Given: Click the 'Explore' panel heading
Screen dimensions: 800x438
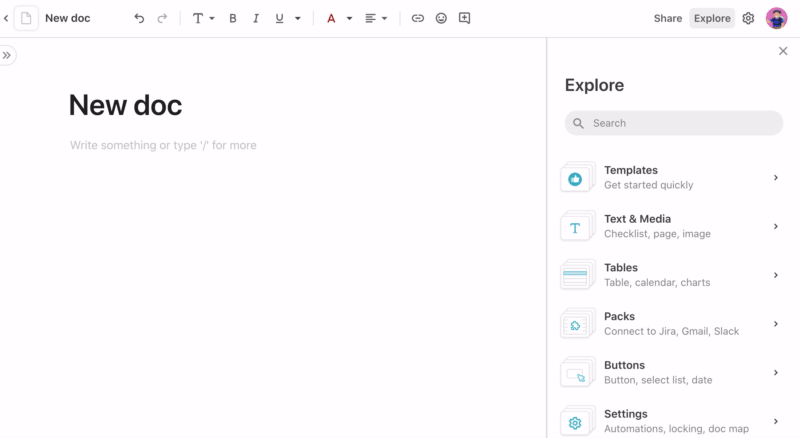Looking at the screenshot, I should point(594,85).
